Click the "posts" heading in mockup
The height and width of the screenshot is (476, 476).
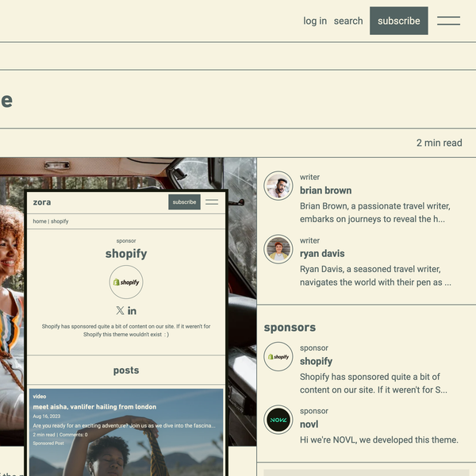click(x=126, y=370)
